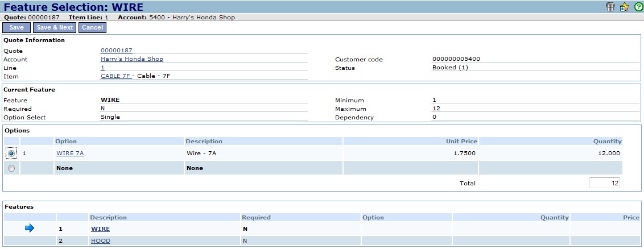This screenshot has width=644, height=249.
Task: Add page to favorites with star icon
Action: tap(624, 7)
